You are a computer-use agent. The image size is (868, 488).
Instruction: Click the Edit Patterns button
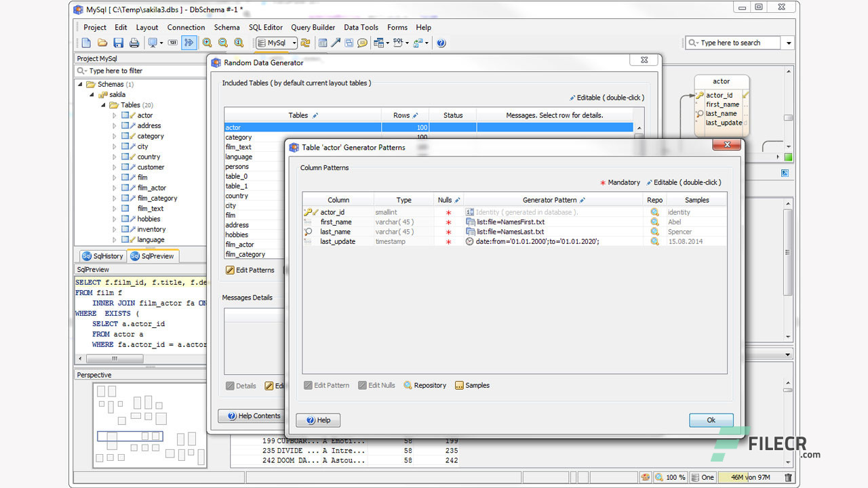pos(250,270)
